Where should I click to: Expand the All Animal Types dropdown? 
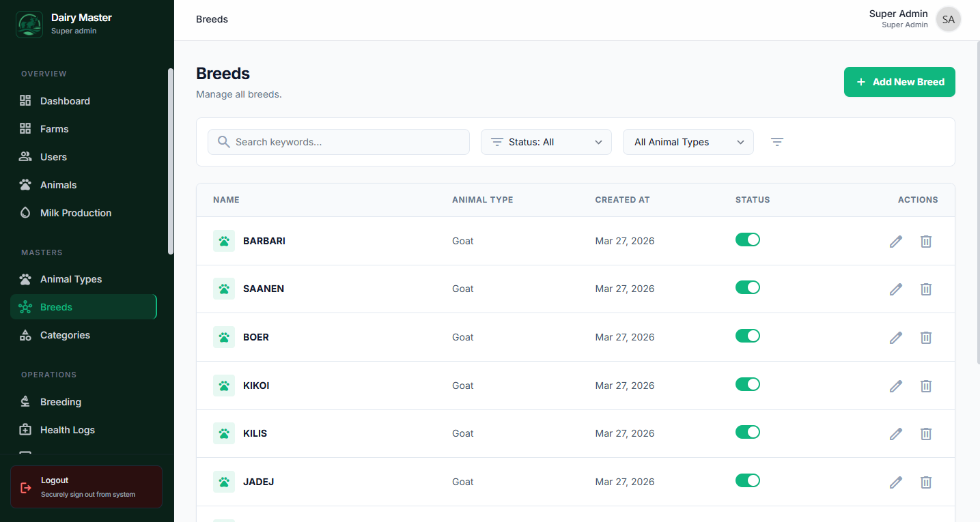(688, 142)
